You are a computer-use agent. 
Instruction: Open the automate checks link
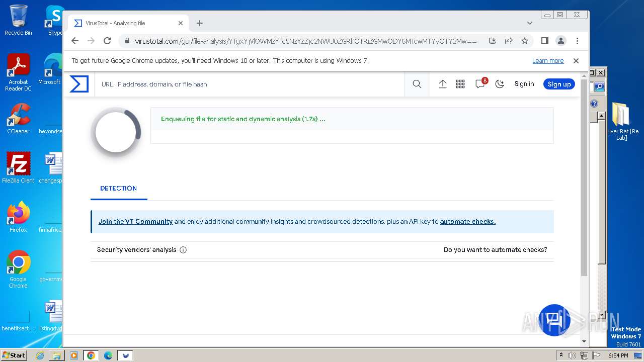(468, 221)
